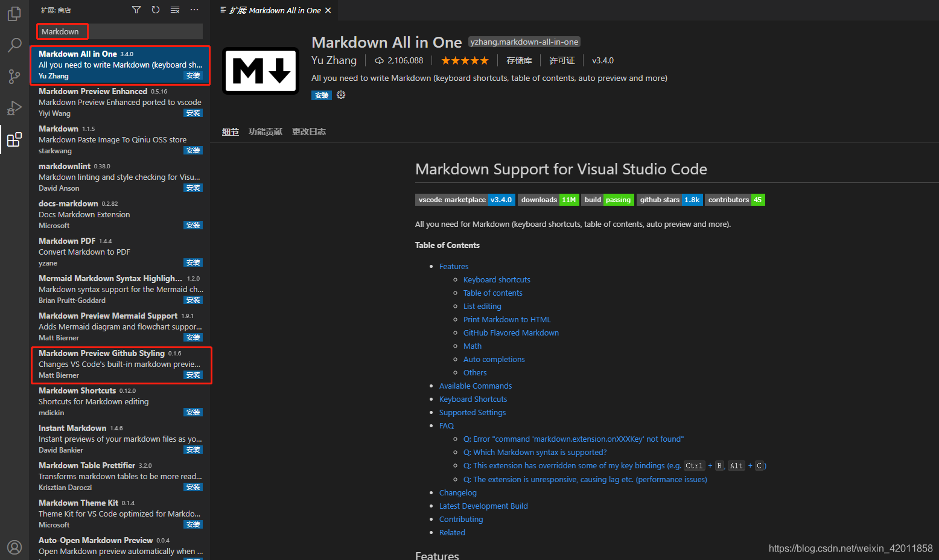The width and height of the screenshot is (939, 560).
Task: Select Markdown Preview Enhanced in the list
Action: pos(119,102)
